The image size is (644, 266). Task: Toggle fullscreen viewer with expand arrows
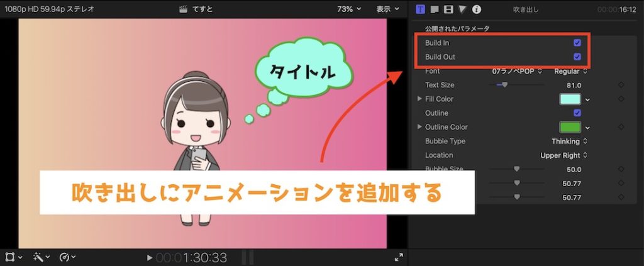[398, 257]
